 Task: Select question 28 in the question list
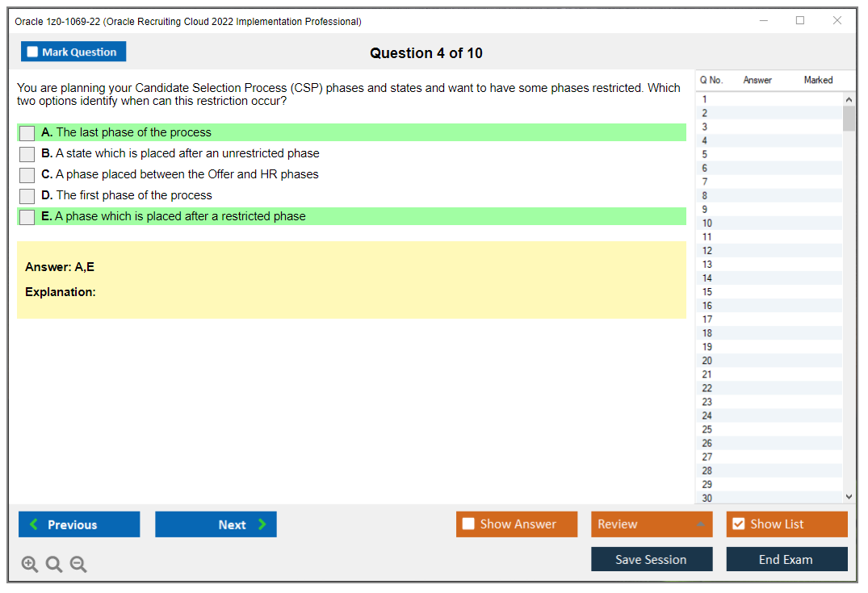point(767,470)
